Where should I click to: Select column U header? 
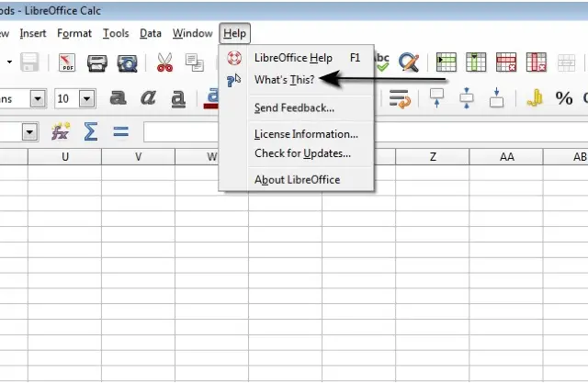65,157
